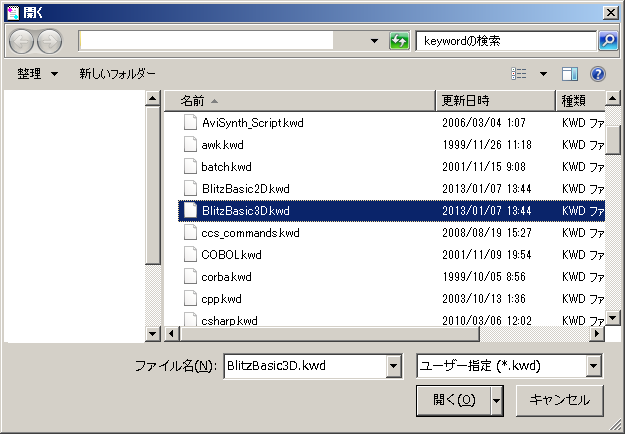Click the green refresh button
This screenshot has width=625, height=434.
[x=399, y=41]
